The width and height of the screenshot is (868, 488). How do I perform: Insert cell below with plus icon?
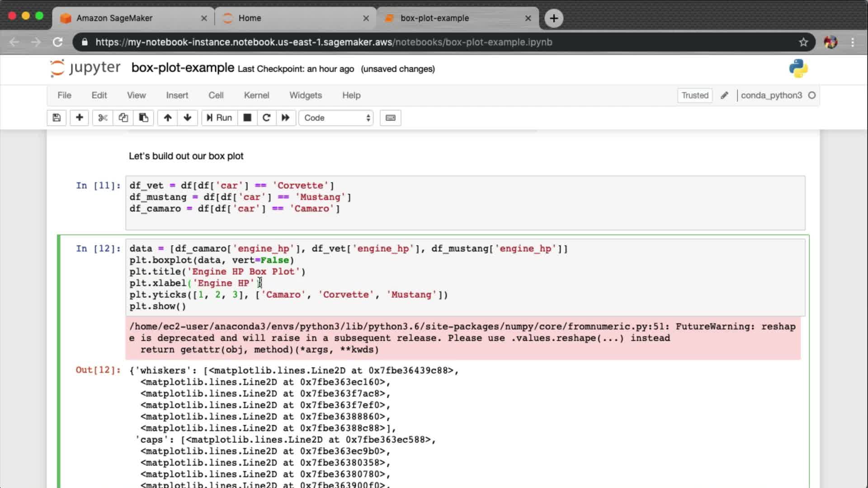click(x=79, y=118)
